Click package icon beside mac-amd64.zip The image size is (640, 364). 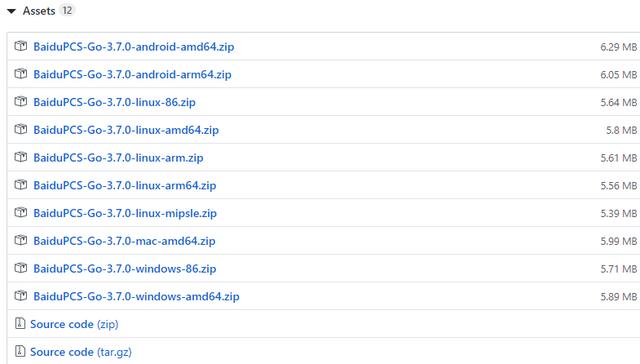click(x=21, y=240)
